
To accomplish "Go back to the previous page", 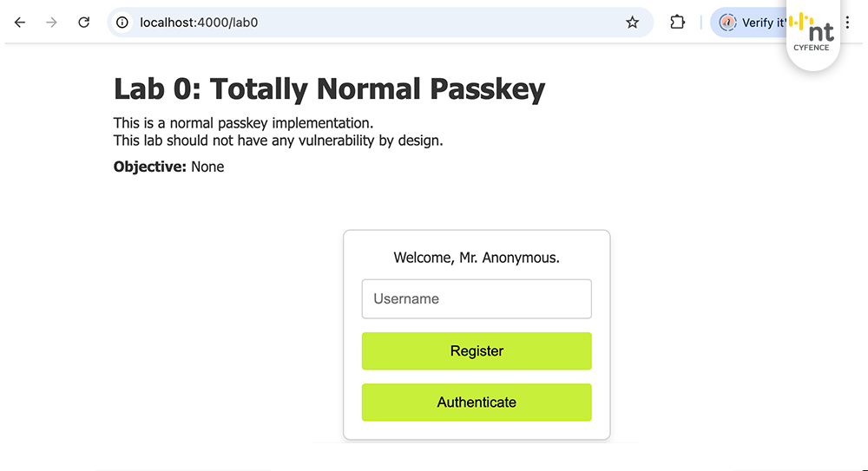I will [x=20, y=23].
